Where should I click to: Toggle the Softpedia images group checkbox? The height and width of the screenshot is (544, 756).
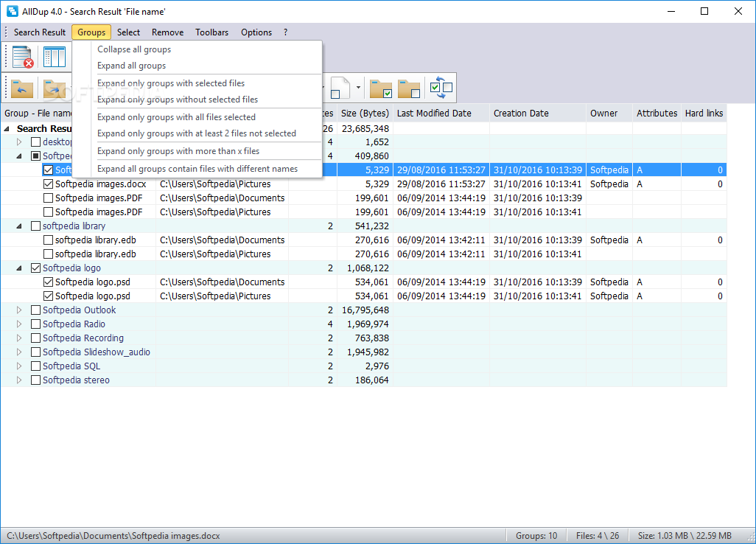pyautogui.click(x=35, y=156)
